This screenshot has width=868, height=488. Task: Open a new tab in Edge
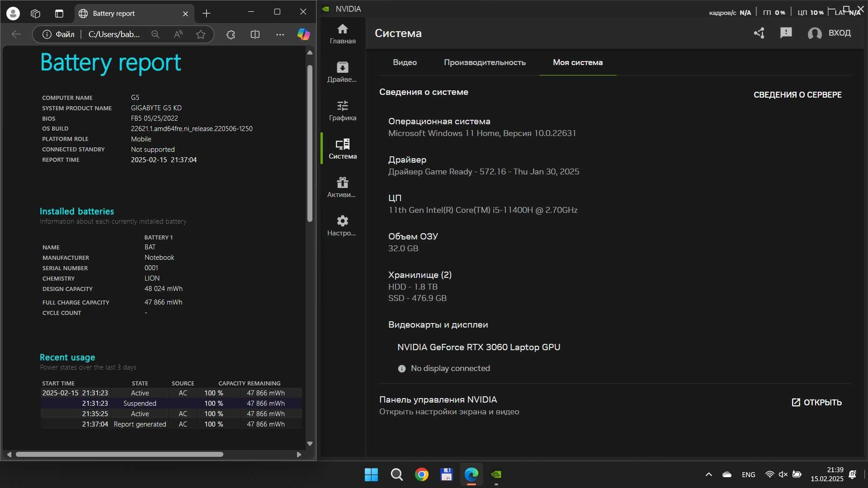point(206,14)
